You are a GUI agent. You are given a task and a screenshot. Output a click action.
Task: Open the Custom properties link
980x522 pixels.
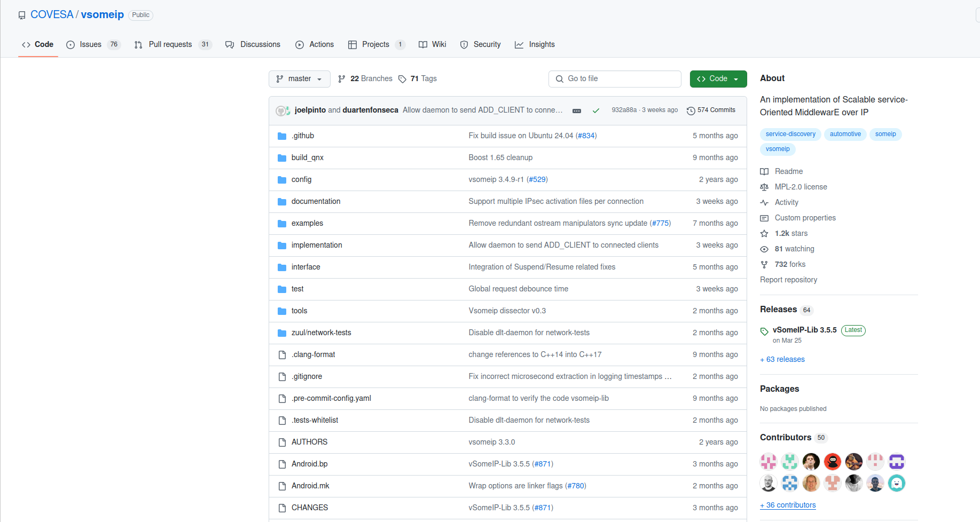click(x=805, y=218)
